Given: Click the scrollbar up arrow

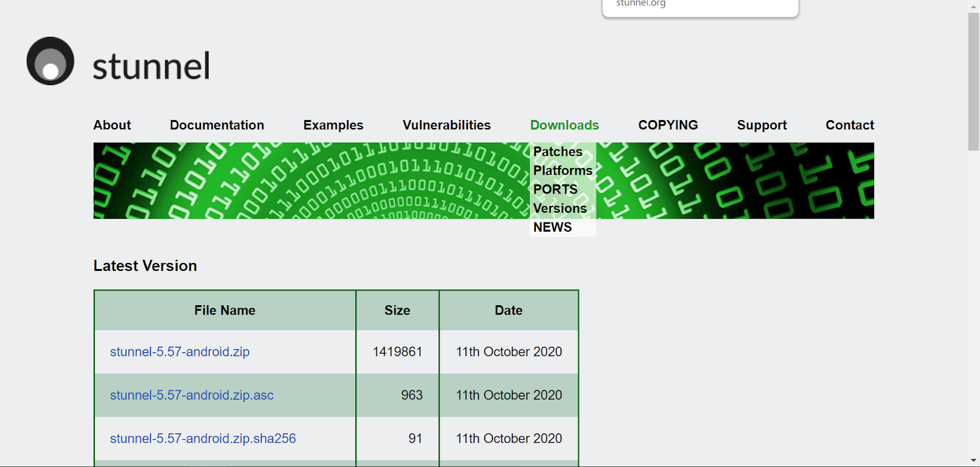Looking at the screenshot, I should [x=973, y=6].
